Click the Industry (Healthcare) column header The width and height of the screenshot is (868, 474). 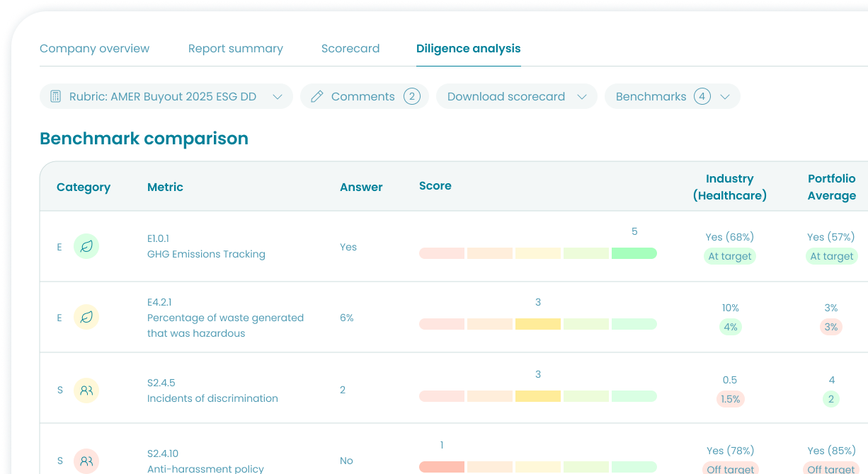tap(730, 187)
